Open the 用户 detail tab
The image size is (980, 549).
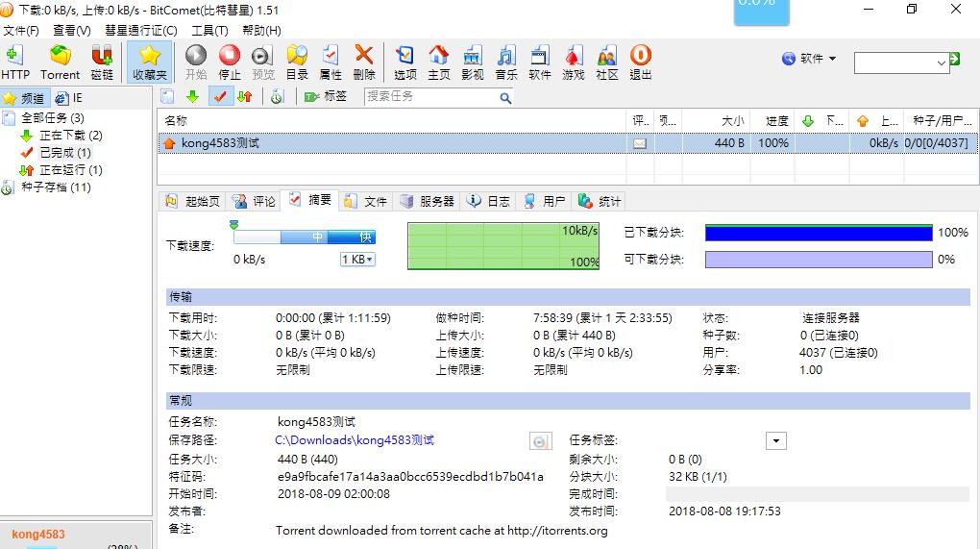click(545, 201)
